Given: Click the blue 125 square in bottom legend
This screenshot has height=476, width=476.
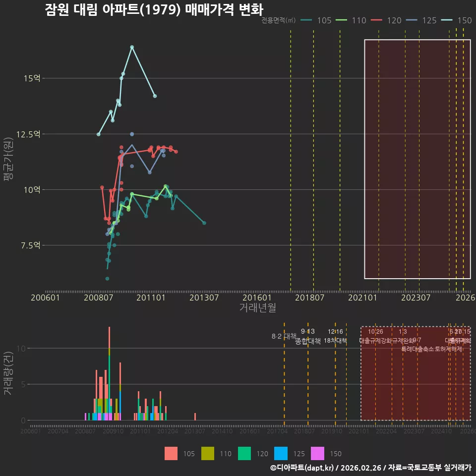Looking at the screenshot, I should pyautogui.click(x=281, y=454).
